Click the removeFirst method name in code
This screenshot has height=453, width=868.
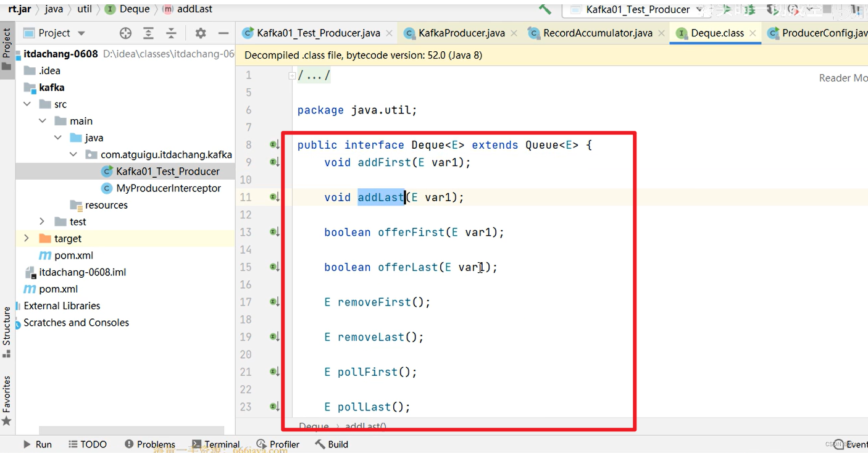tap(374, 302)
